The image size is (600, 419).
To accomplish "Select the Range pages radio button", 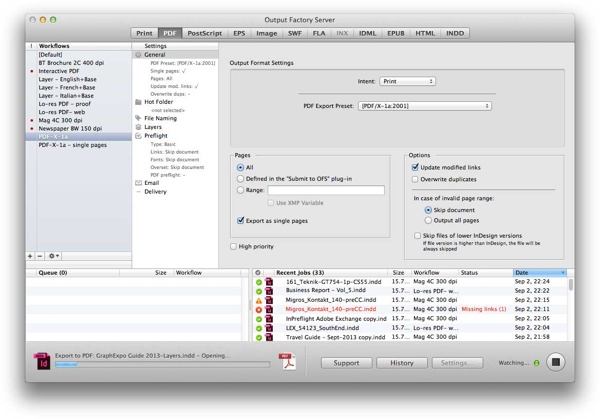I will (x=241, y=190).
